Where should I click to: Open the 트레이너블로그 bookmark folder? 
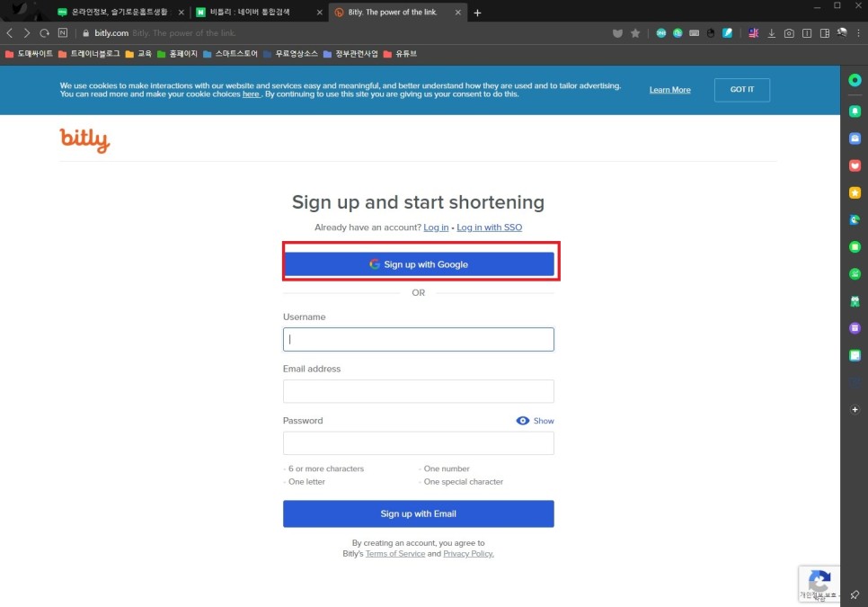pyautogui.click(x=89, y=54)
